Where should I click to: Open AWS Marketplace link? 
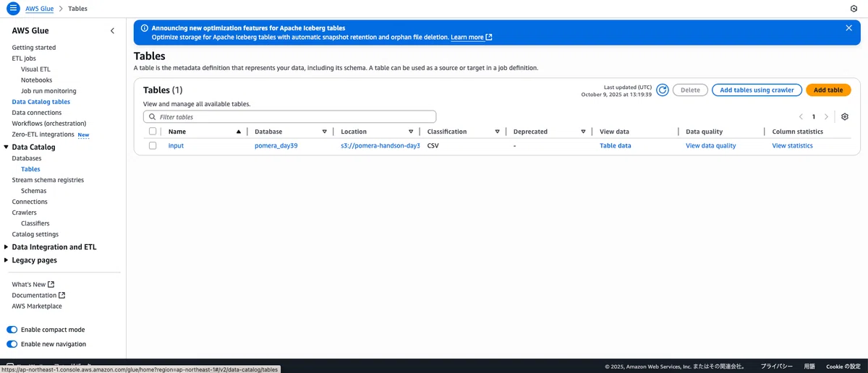click(x=37, y=306)
